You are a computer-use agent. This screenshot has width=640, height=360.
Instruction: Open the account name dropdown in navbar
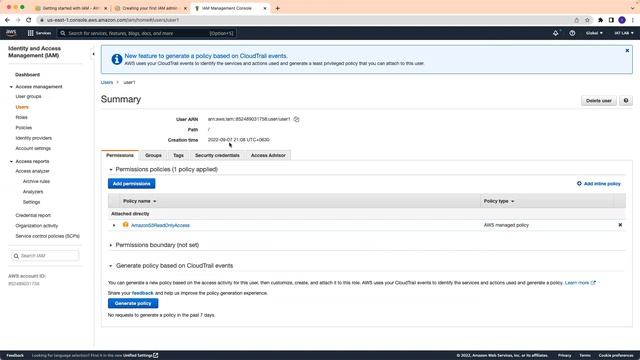tap(624, 33)
